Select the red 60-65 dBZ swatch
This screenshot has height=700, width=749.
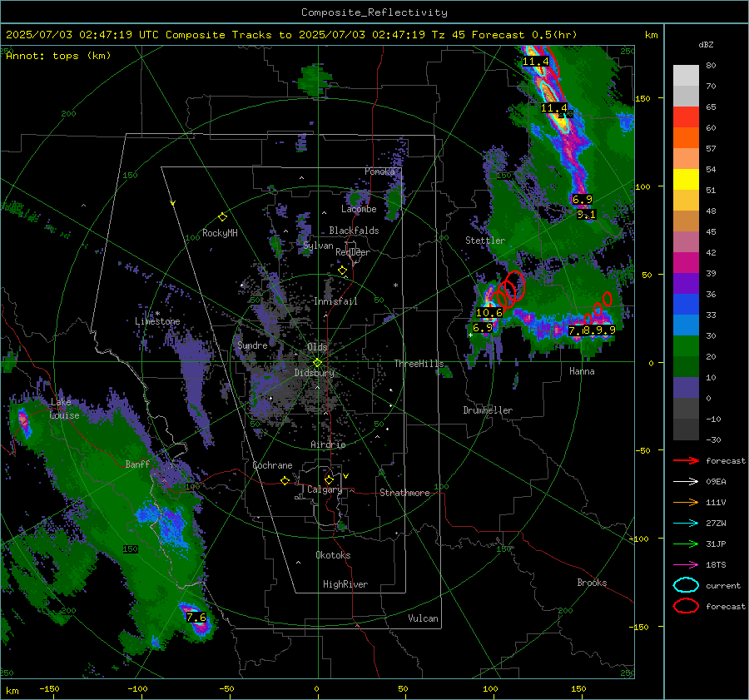[686, 117]
